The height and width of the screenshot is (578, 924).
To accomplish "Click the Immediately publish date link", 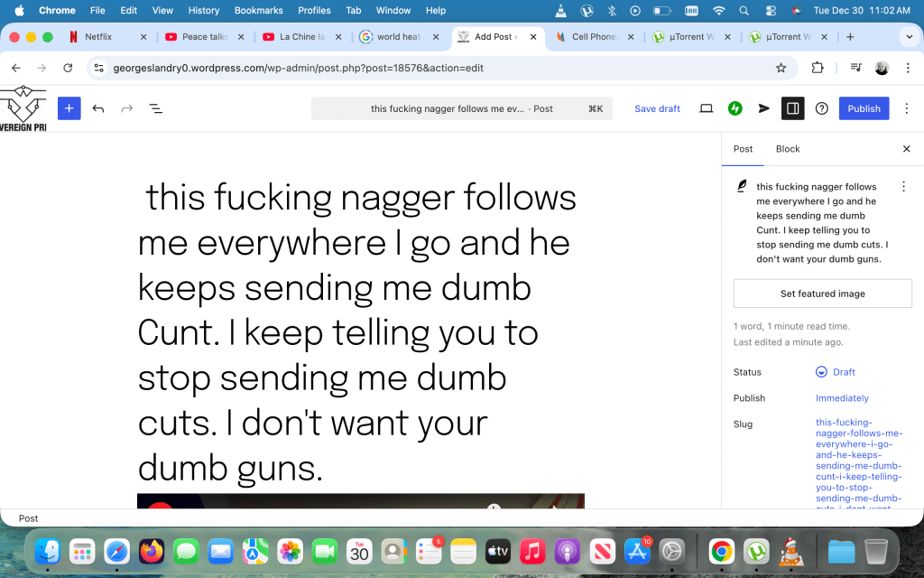I will click(x=842, y=398).
